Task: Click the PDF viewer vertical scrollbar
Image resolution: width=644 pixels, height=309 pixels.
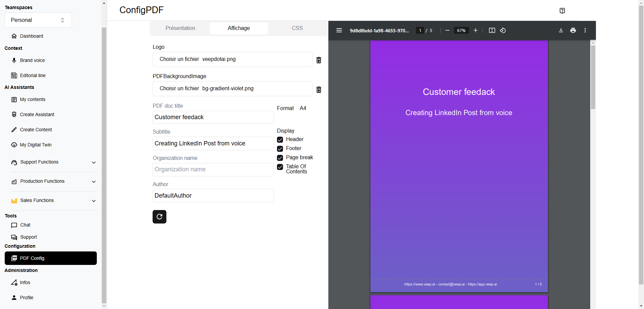Action: 593,77
